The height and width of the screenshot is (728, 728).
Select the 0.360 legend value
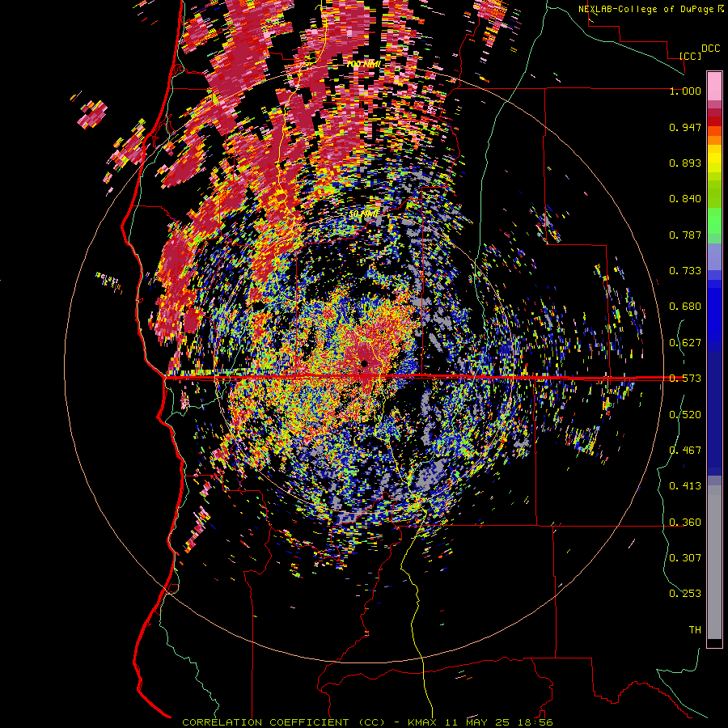tap(685, 523)
